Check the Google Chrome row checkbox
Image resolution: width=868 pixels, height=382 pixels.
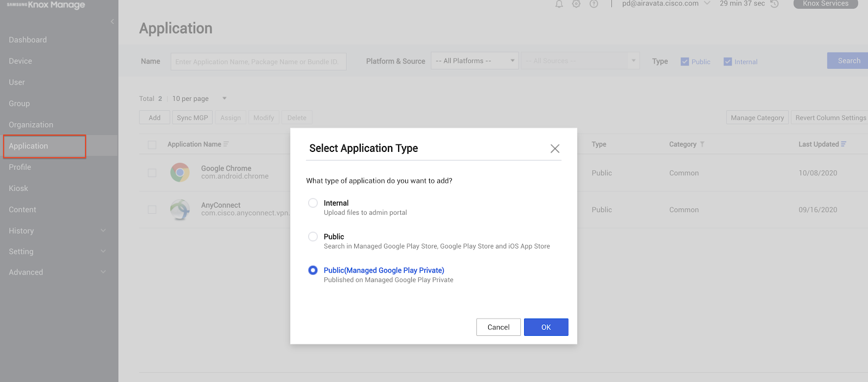[152, 173]
